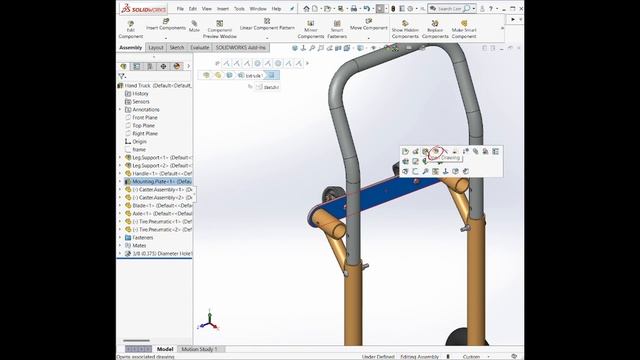Switch to the Motion Study 1 tab
Image resolution: width=640 pixels, height=360 pixels.
tap(199, 349)
